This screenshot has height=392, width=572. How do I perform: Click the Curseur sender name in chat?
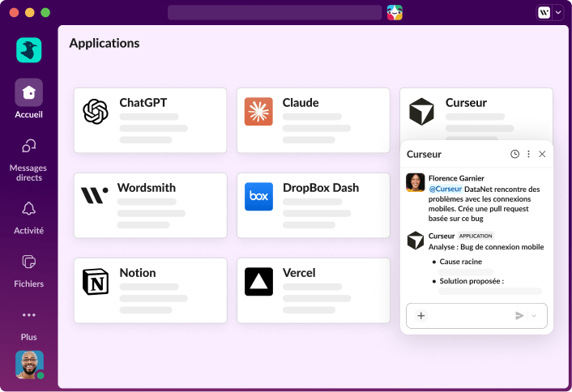[442, 236]
